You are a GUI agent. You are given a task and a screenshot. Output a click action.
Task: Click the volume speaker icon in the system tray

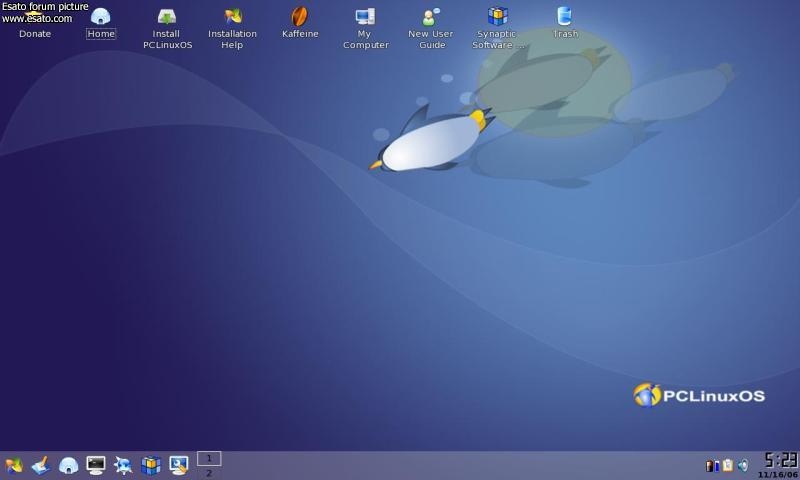pos(743,465)
